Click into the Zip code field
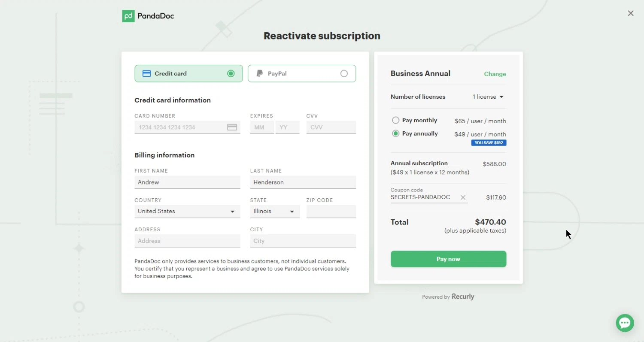 click(331, 211)
